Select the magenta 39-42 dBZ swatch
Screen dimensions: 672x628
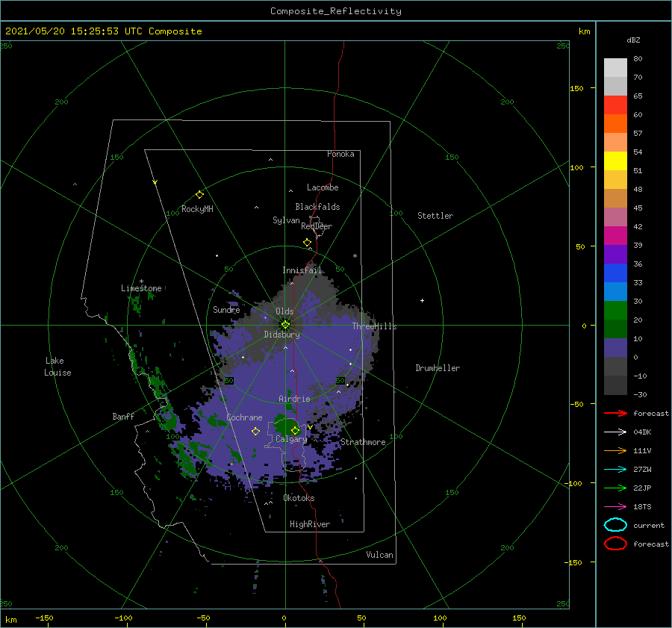pyautogui.click(x=615, y=236)
